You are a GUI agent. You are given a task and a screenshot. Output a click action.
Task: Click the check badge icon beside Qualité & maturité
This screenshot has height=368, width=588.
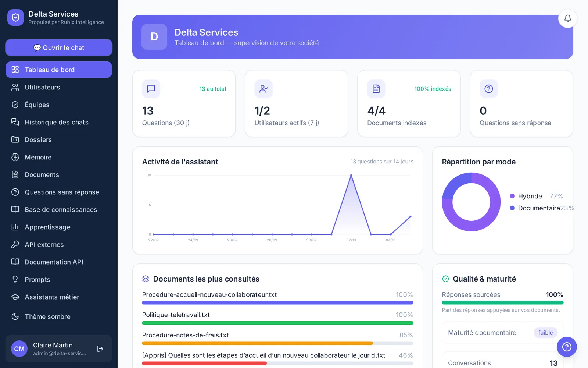pos(445,279)
